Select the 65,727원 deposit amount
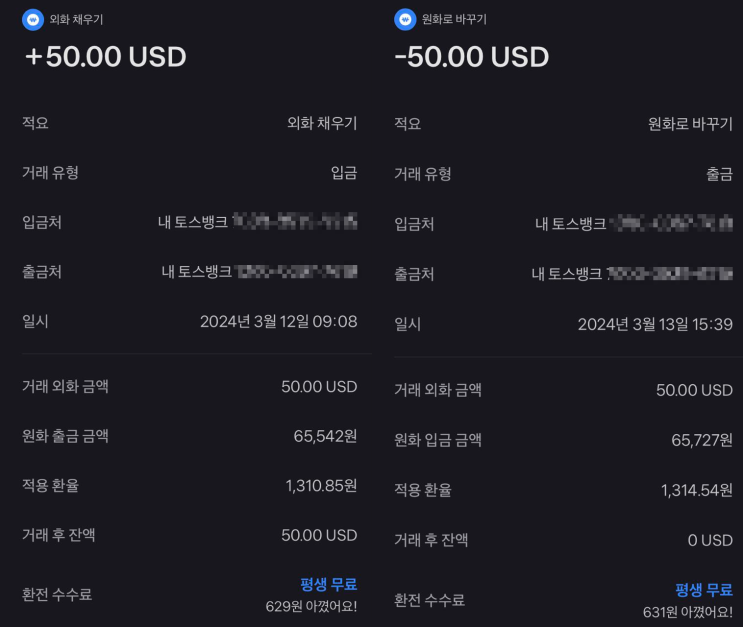743x627 pixels. click(701, 440)
